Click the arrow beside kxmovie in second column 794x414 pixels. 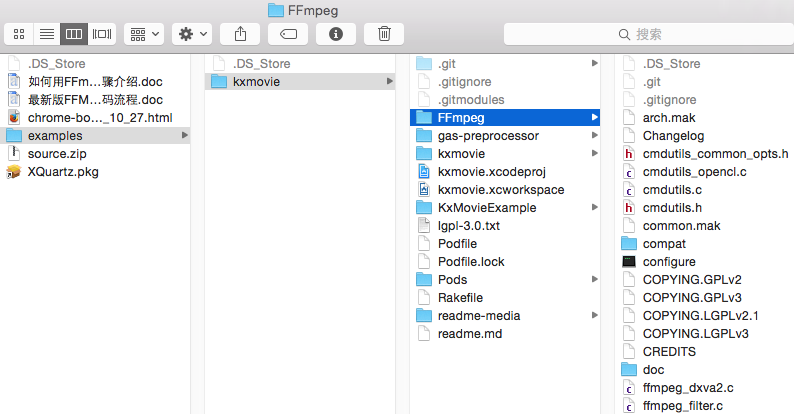click(389, 81)
